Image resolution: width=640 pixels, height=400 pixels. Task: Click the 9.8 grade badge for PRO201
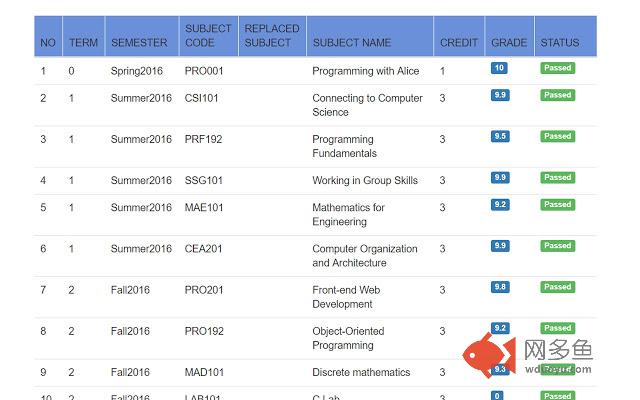coord(500,287)
